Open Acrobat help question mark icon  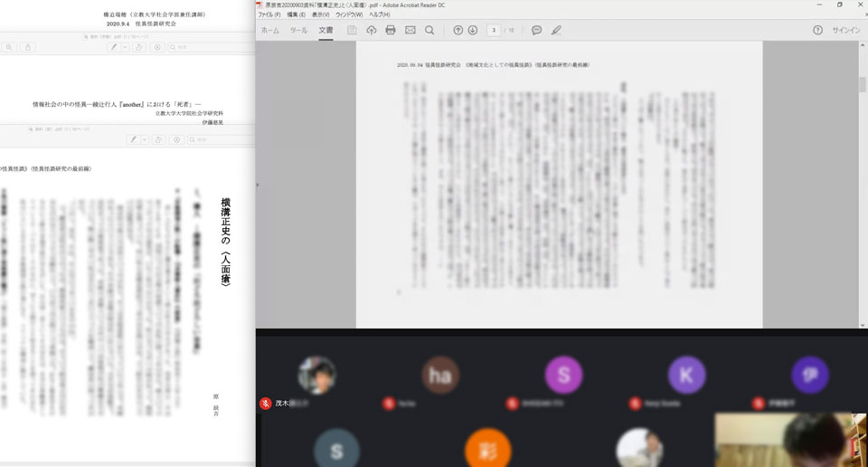pos(817,30)
